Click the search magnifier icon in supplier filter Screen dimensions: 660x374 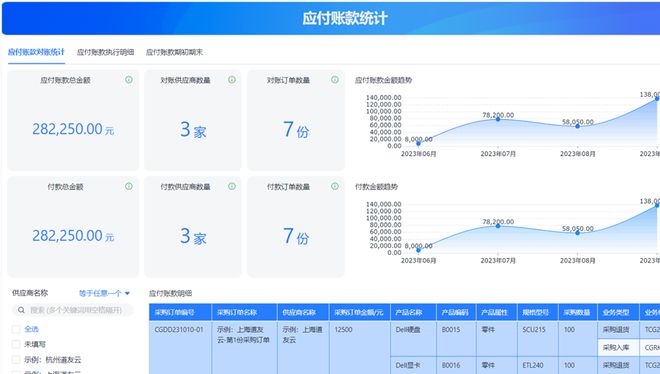point(21,310)
